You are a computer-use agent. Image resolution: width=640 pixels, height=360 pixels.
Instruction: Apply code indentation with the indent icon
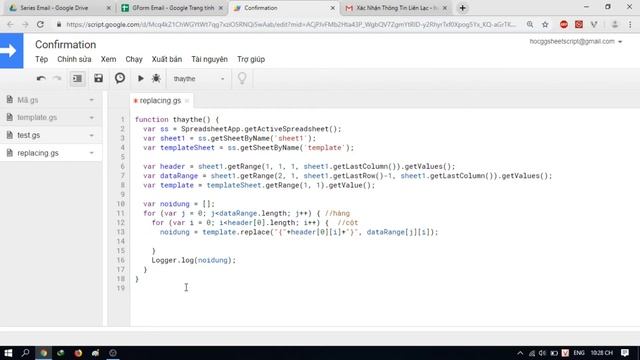(77, 78)
